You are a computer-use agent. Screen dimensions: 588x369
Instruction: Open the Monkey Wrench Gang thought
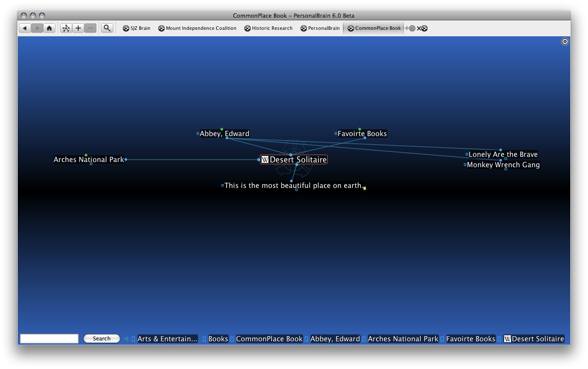point(503,165)
